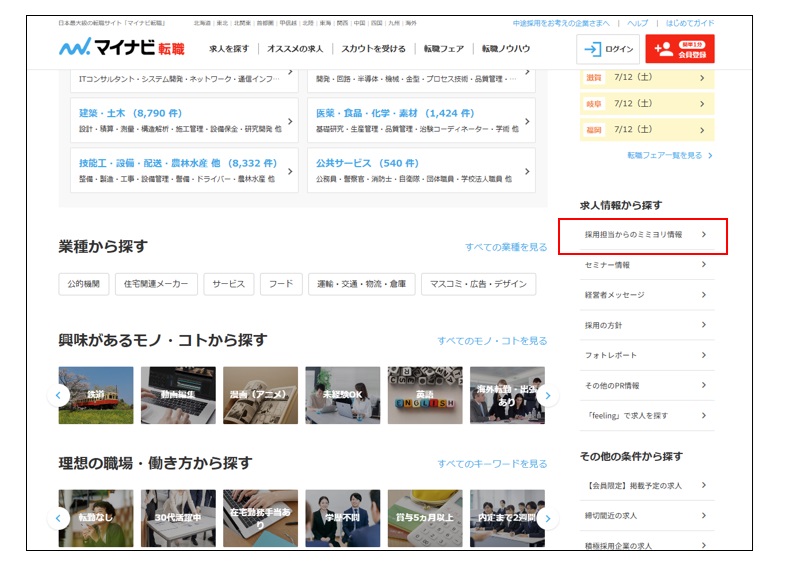Open the はじめてガイド link
The image size is (786, 564).
tap(690, 23)
